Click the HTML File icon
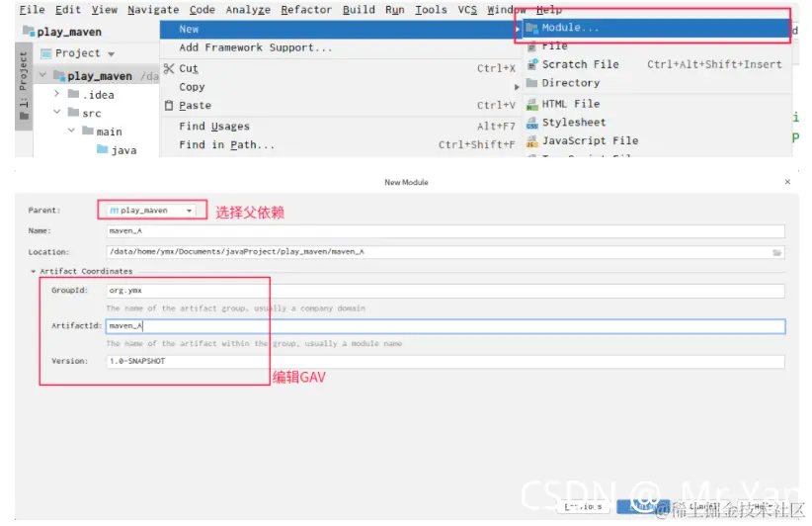This screenshot has width=812, height=526. pos(532,104)
